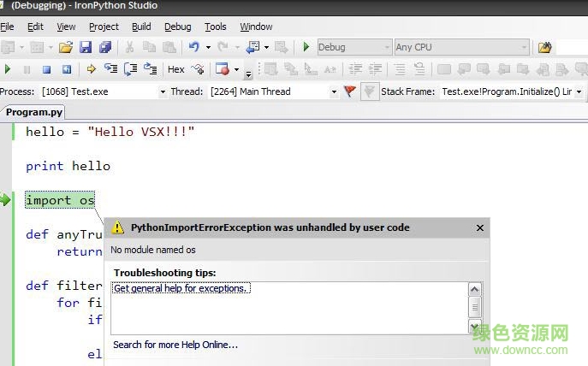Open the File menu
Image resolution: width=588 pixels, height=366 pixels.
[x=7, y=27]
